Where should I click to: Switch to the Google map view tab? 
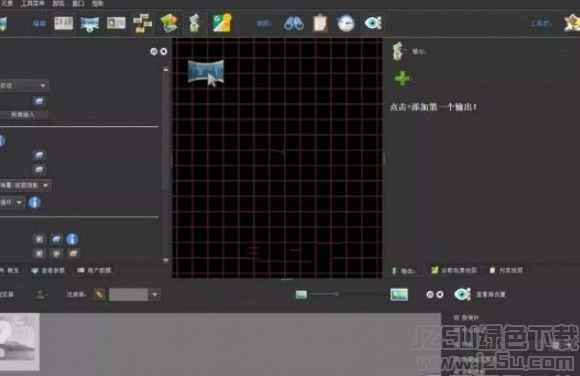coord(453,271)
